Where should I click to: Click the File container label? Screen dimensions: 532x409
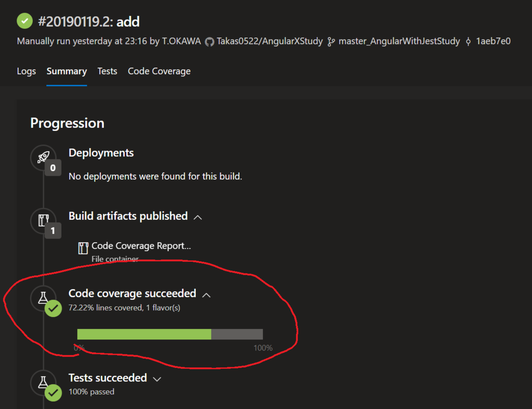point(115,259)
